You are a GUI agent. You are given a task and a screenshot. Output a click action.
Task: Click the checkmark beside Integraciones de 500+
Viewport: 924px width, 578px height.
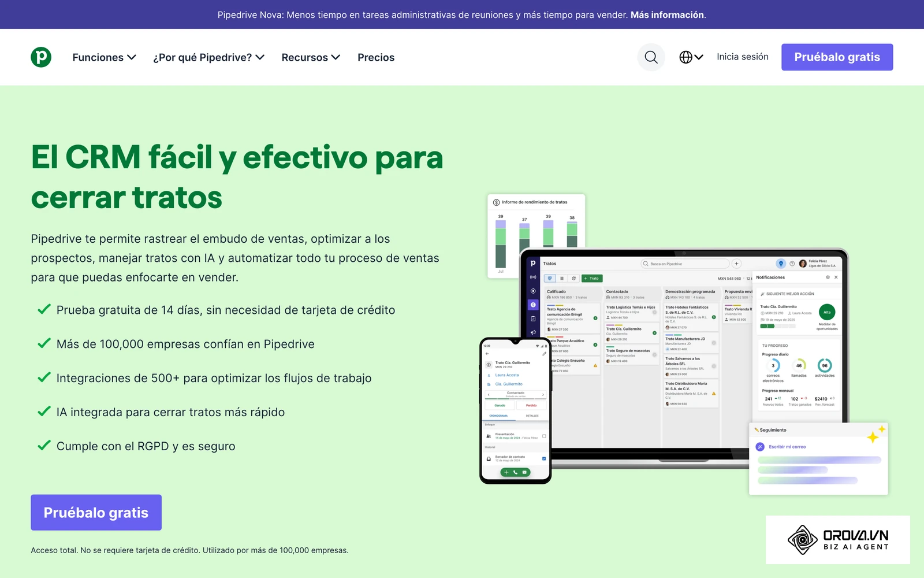44,377
